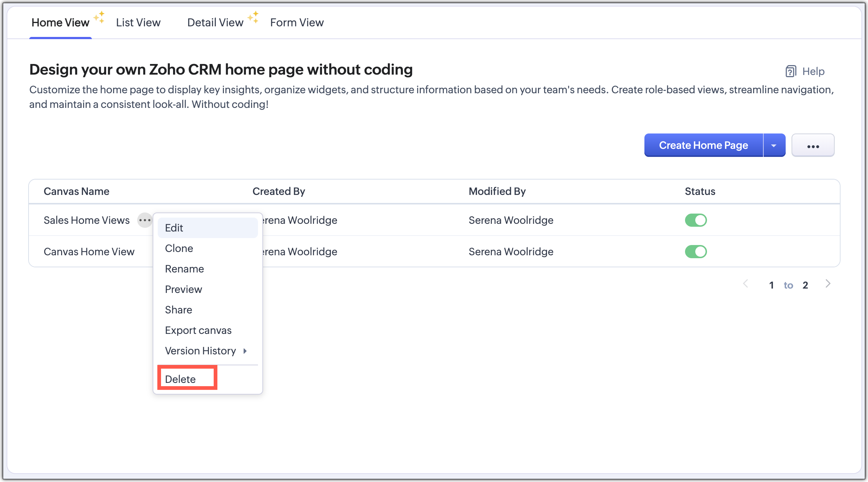Choose Delete from the context menu
868x482 pixels.
point(180,379)
